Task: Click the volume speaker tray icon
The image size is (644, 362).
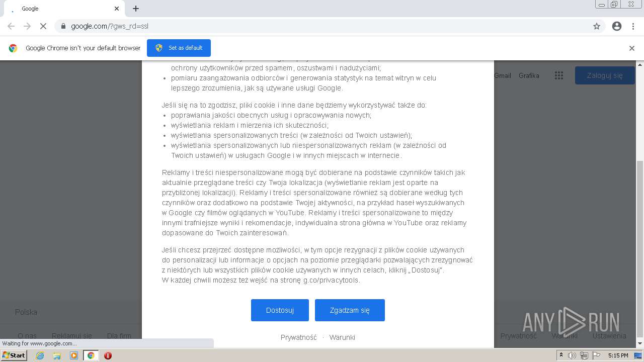Action: (572, 355)
